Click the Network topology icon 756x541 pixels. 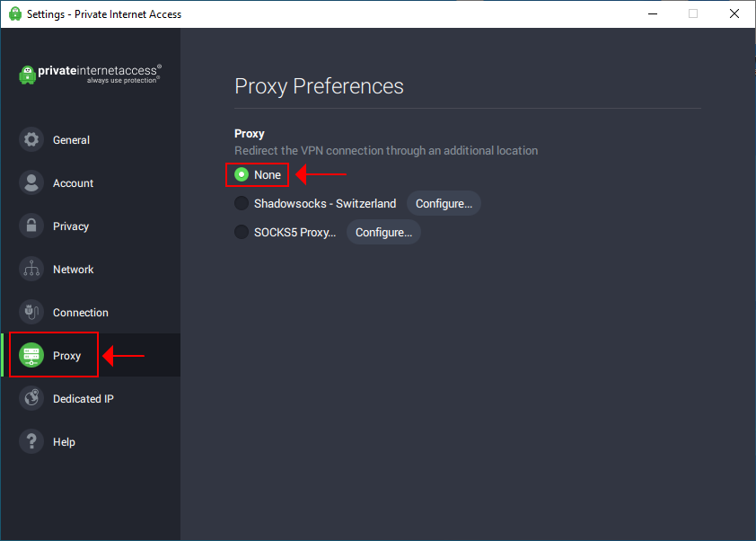[31, 270]
